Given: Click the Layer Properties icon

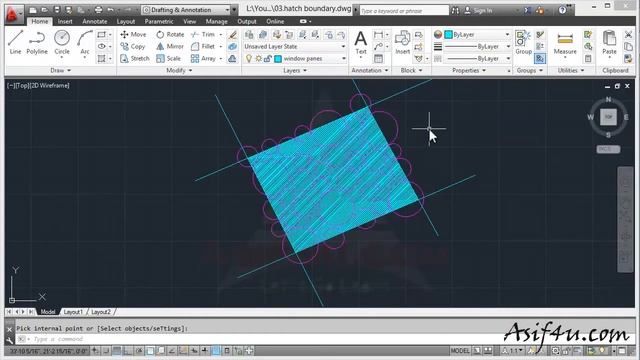Looking at the screenshot, I should [x=249, y=35].
